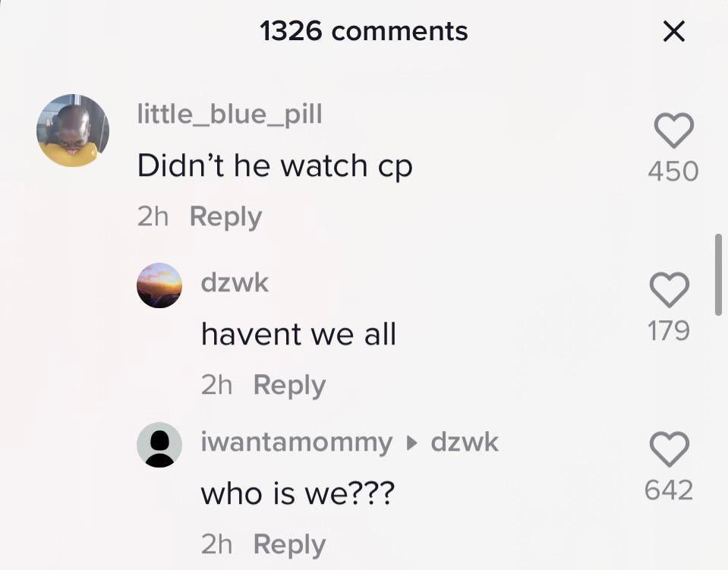Click the dzwk mention after the arrow
728x570 pixels.
465,442
